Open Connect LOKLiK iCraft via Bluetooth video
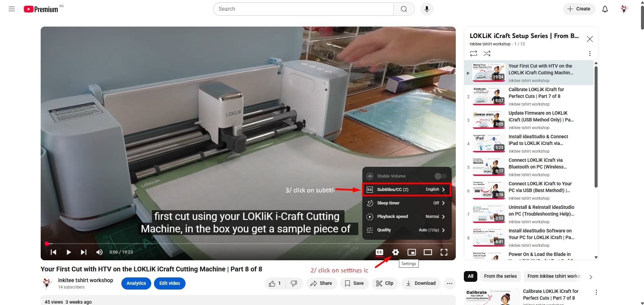 pyautogui.click(x=528, y=167)
